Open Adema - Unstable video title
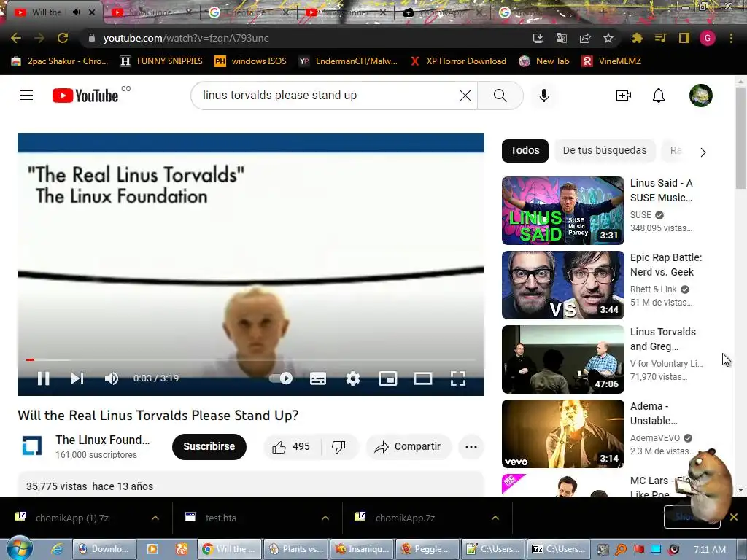The image size is (747, 560). [x=654, y=413]
